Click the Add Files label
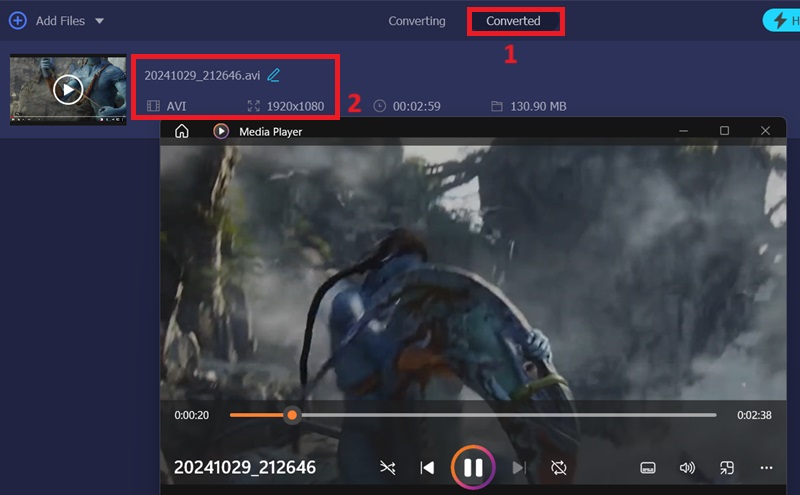 60,21
